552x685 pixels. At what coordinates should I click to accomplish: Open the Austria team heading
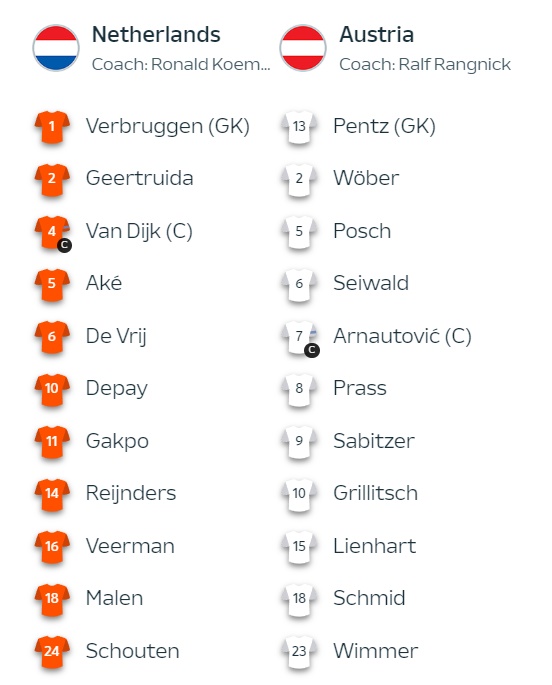[376, 35]
